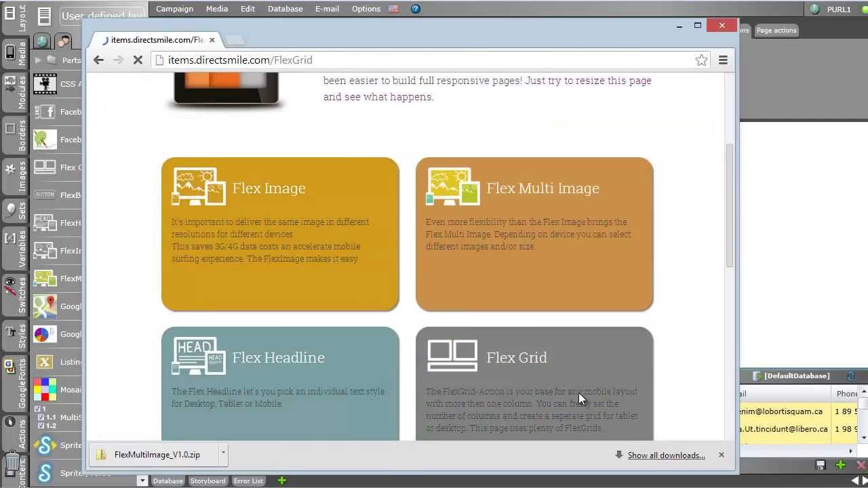Select the FlexButton item icon in list

pos(45,195)
